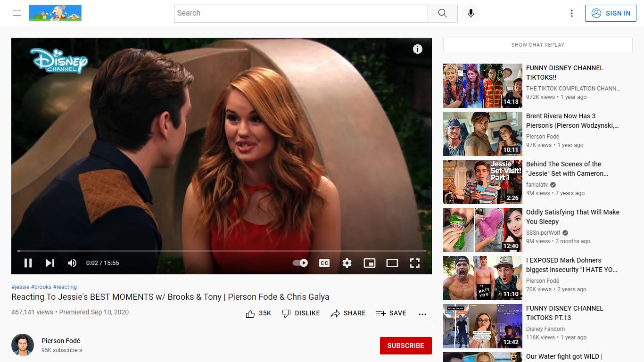Open THE TIKTOK COMPILATION CHANNEL name
The height and width of the screenshot is (362, 644).
pyautogui.click(x=573, y=89)
